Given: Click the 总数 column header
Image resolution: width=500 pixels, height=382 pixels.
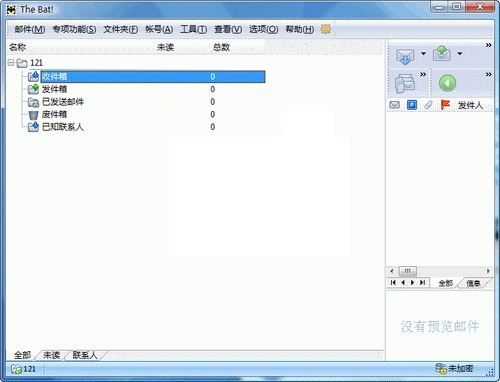Looking at the screenshot, I should [x=221, y=47].
